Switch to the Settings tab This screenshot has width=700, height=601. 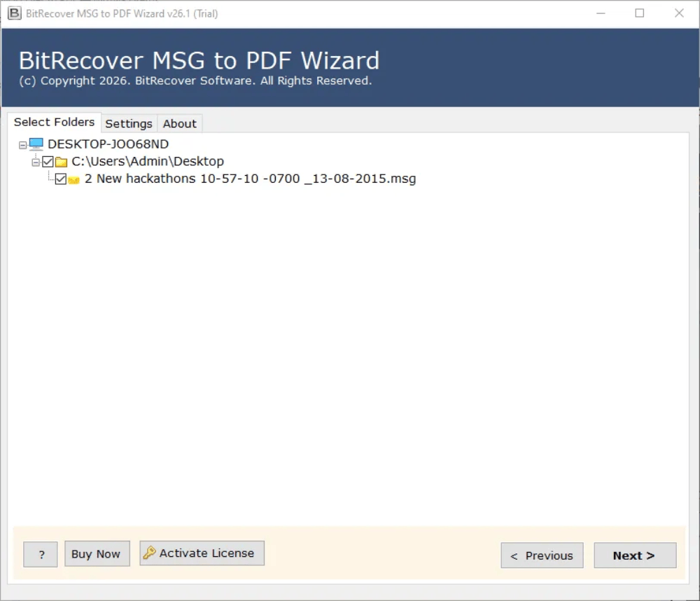click(x=129, y=123)
